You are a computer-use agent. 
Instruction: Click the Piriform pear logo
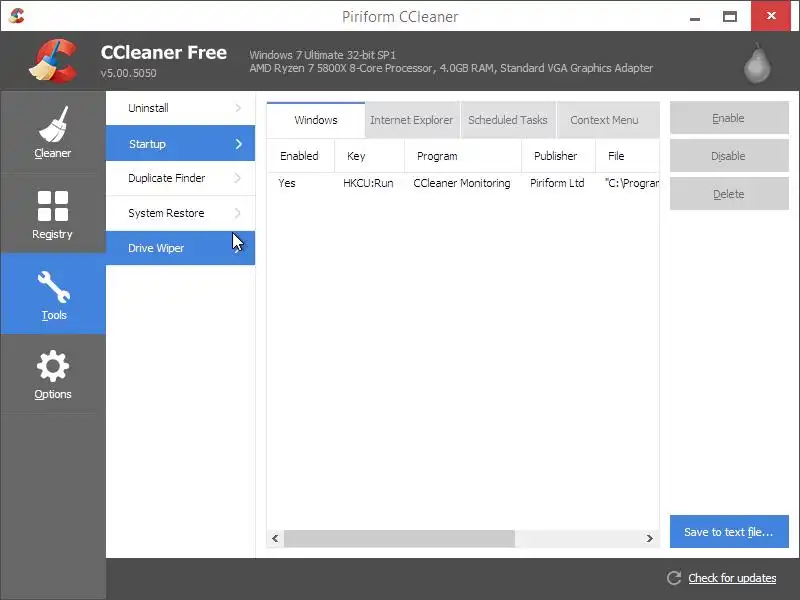click(757, 63)
